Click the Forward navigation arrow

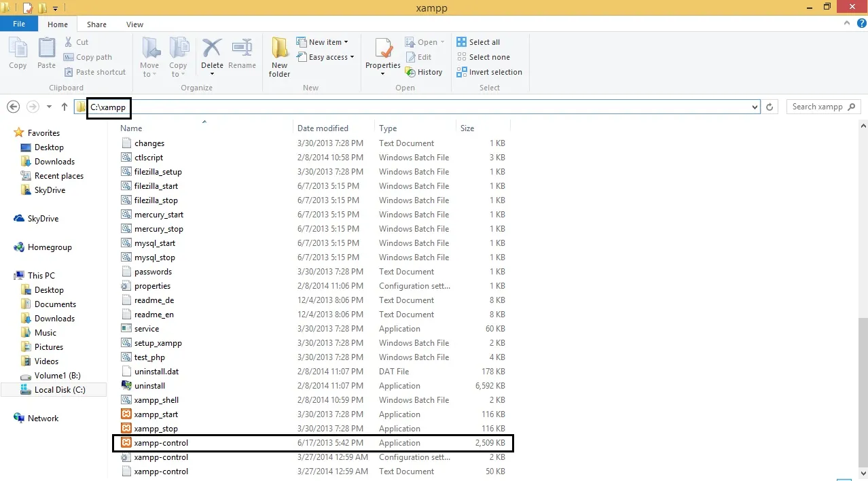point(32,107)
